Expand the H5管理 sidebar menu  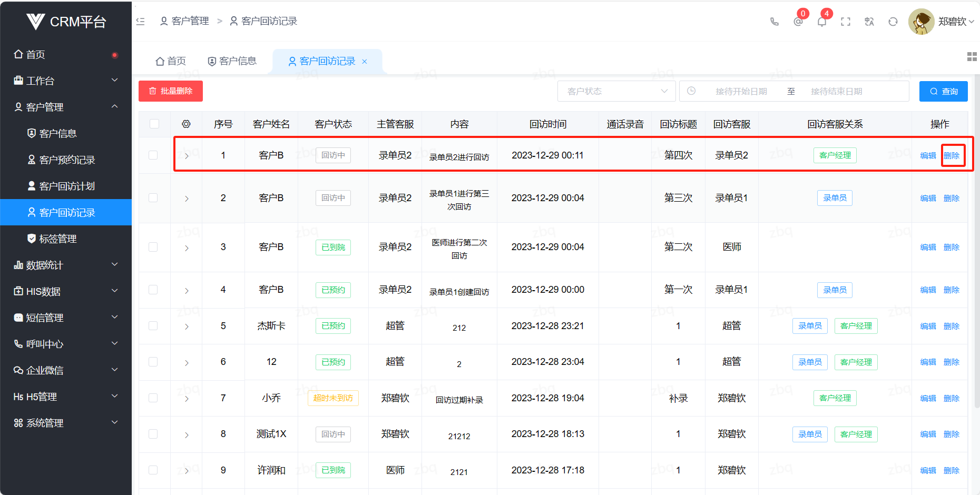pos(66,397)
